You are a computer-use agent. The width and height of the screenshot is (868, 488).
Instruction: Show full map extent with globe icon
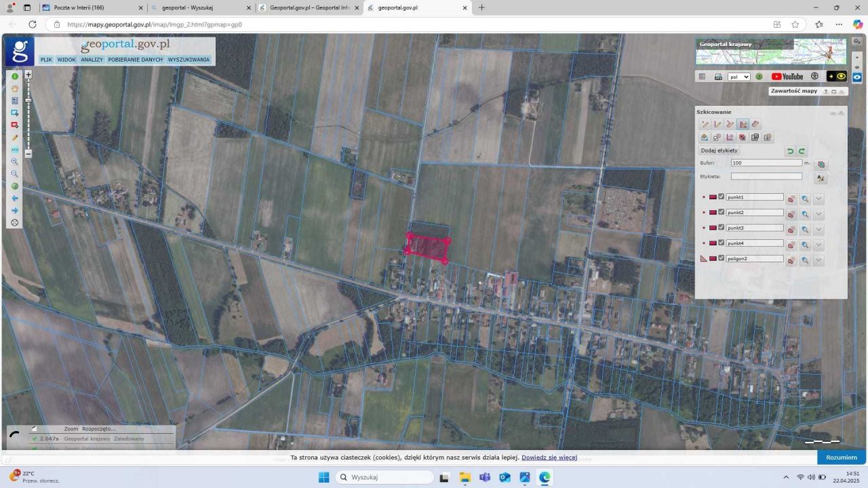click(15, 186)
